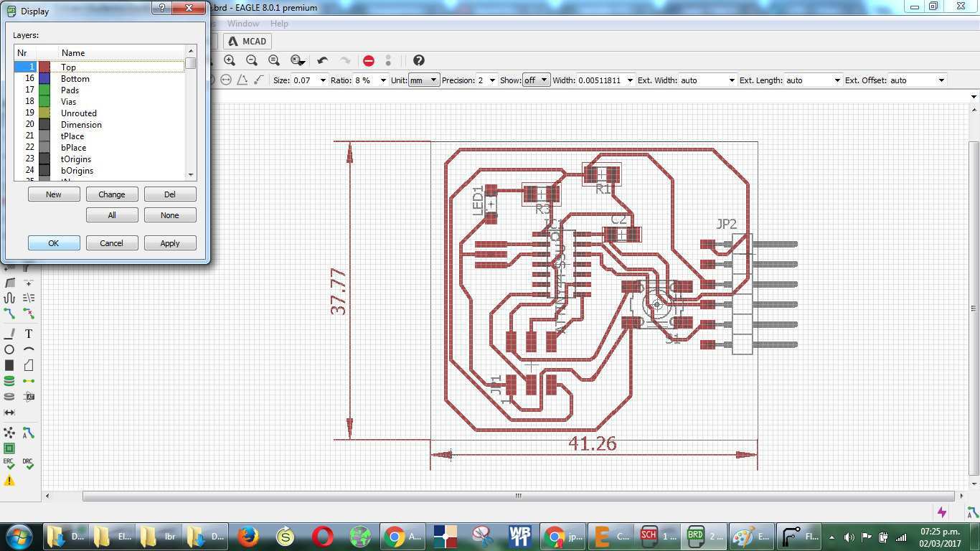Open the Ratio dropdown

tap(383, 80)
